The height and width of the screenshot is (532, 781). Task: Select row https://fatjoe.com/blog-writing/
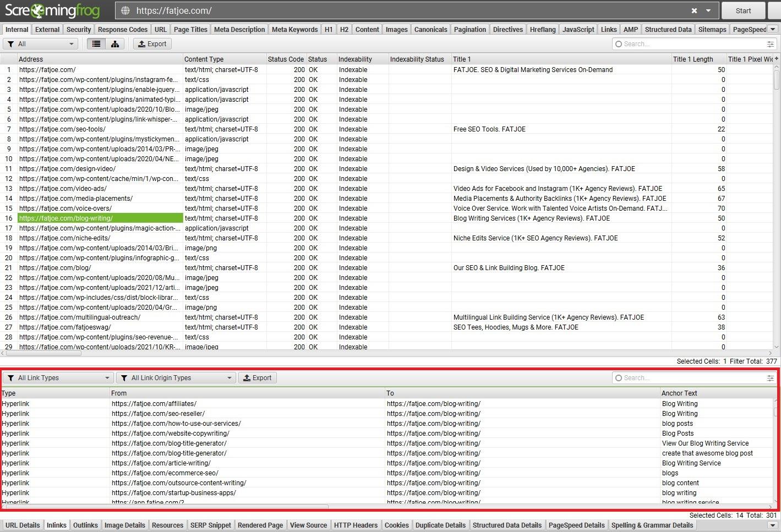[x=386, y=218]
